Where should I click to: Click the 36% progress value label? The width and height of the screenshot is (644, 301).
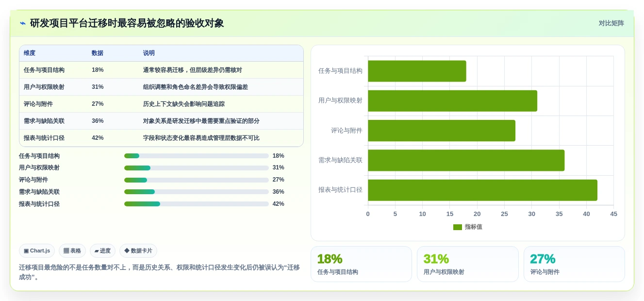tap(279, 192)
